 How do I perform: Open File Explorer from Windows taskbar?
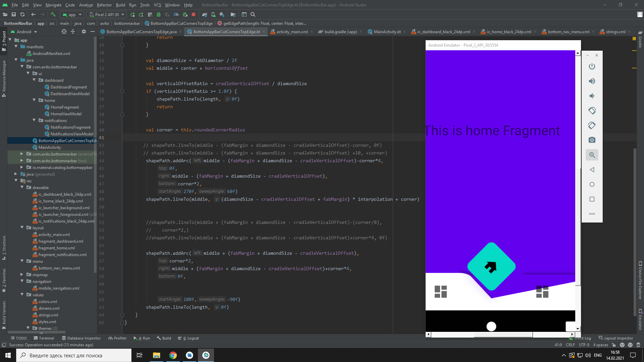[x=157, y=355]
